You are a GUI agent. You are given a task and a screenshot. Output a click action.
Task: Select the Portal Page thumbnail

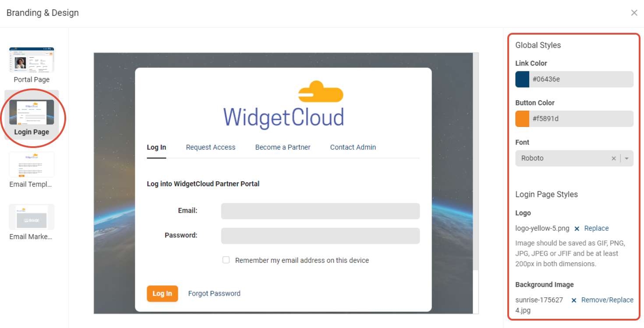pos(32,60)
